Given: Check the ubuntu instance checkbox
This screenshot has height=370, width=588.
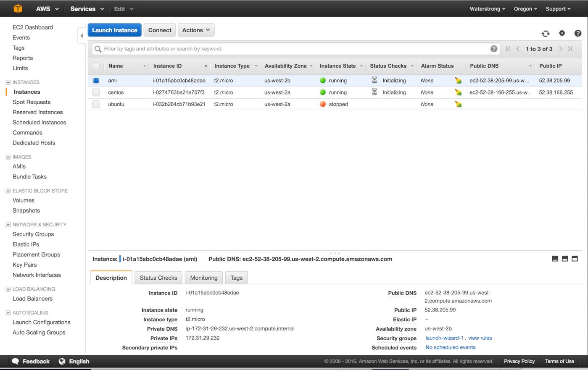Looking at the screenshot, I should [96, 104].
